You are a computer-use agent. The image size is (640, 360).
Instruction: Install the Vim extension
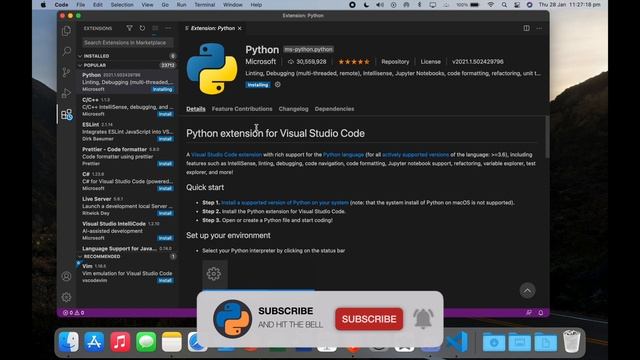165,280
